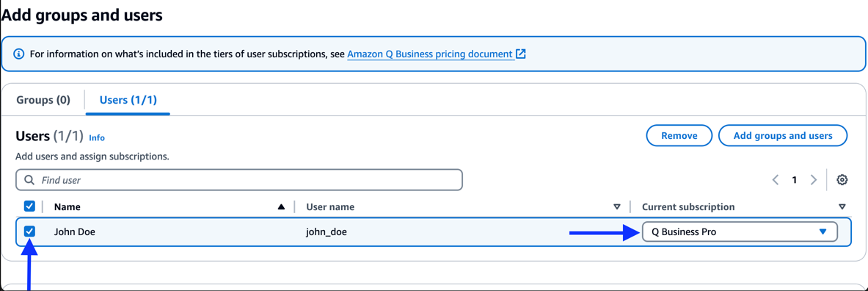
Task: Click the User name column header
Action: tap(330, 206)
